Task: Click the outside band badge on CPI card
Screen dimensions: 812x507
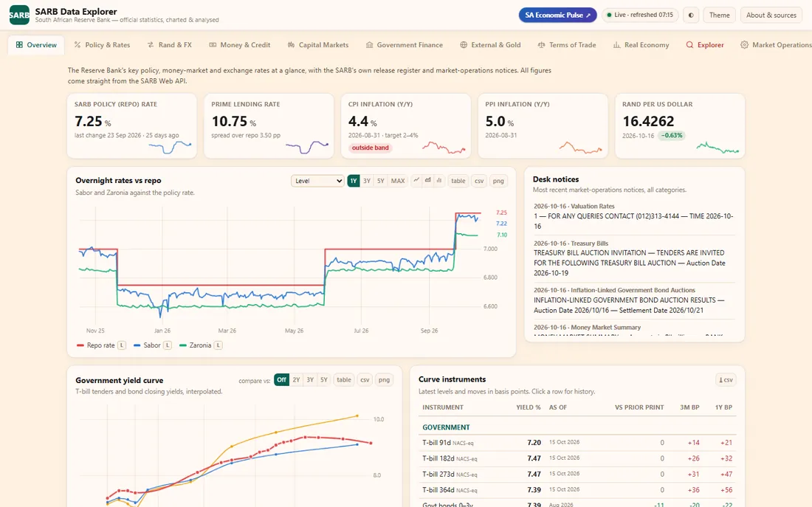Action: 371,148
